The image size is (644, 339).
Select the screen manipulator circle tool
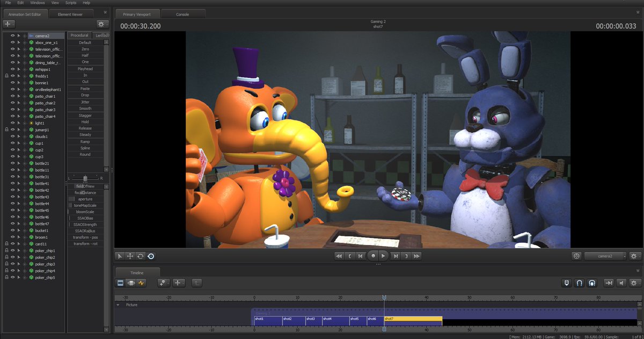(x=151, y=256)
